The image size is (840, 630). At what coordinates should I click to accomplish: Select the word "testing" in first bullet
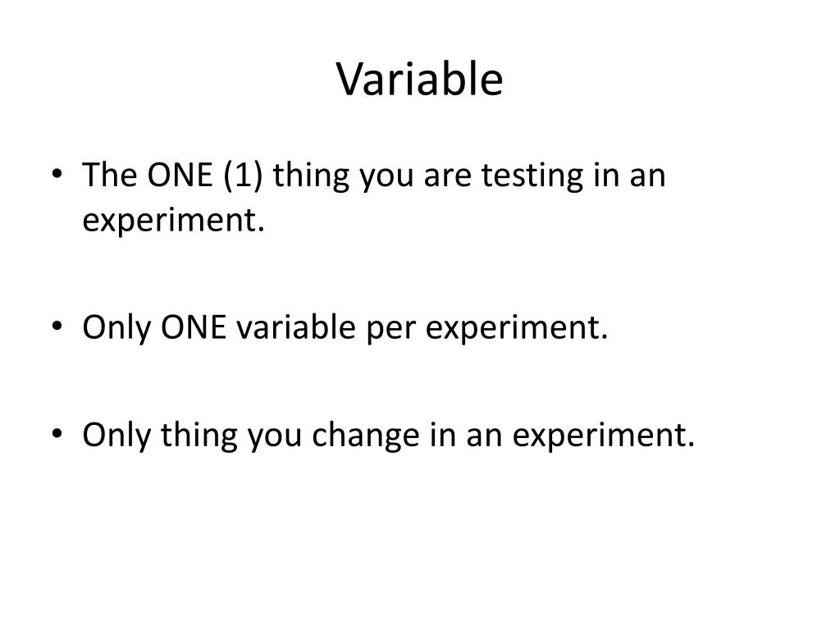coord(532,177)
